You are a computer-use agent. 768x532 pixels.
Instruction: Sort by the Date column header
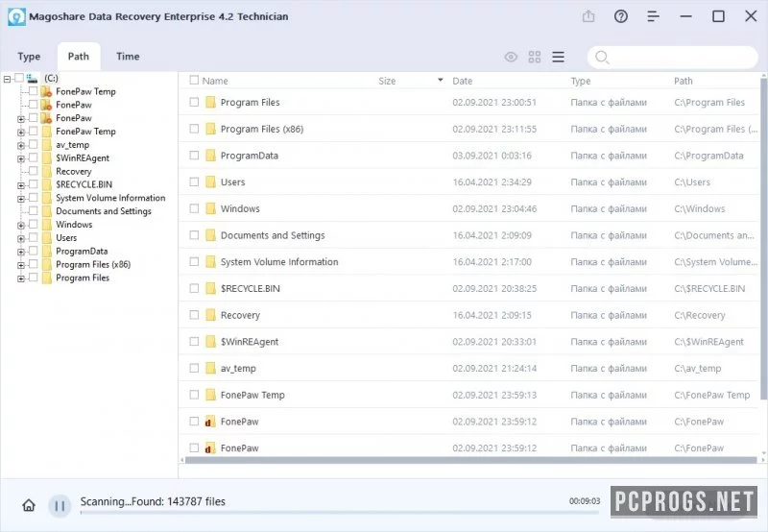(463, 81)
